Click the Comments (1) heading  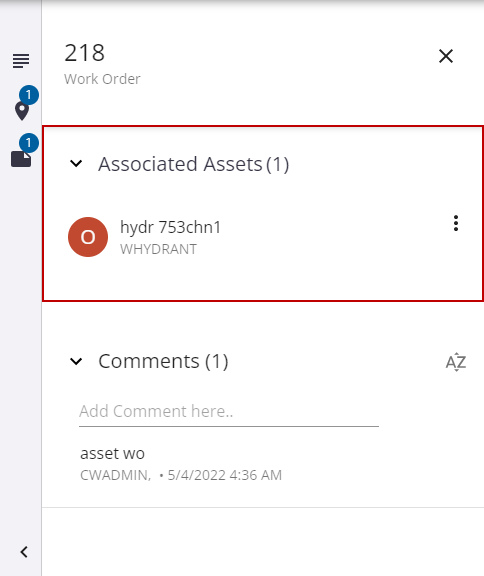pyautogui.click(x=163, y=361)
